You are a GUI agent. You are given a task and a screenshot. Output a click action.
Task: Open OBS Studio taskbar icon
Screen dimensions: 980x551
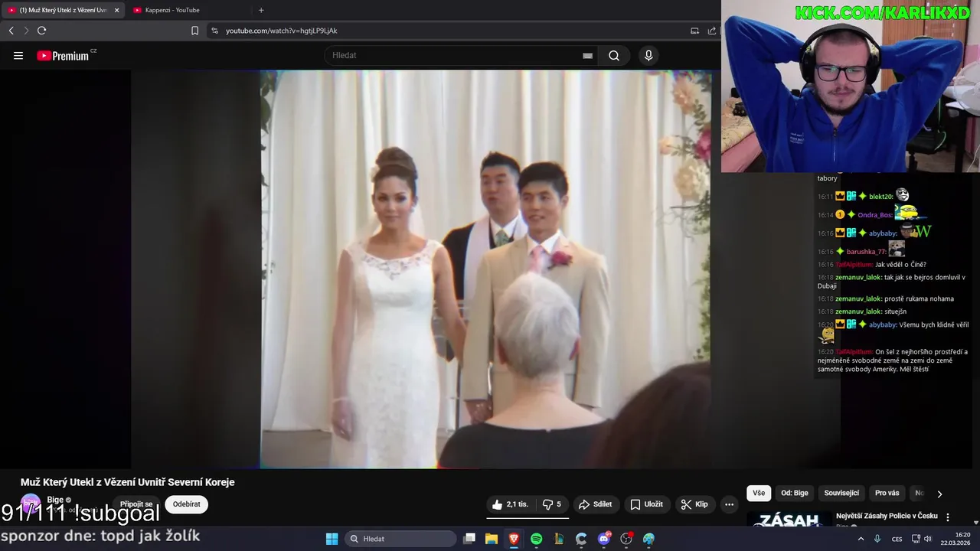pos(626,539)
